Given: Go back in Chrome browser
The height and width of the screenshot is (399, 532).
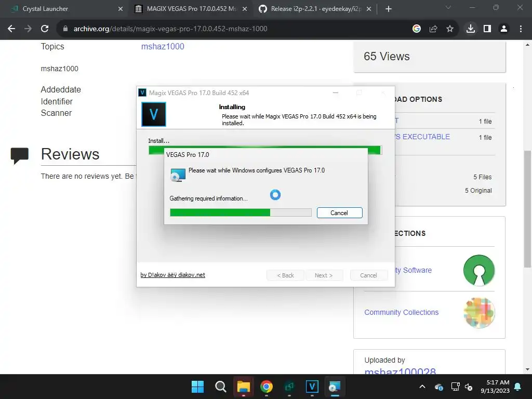Looking at the screenshot, I should pos(11,29).
